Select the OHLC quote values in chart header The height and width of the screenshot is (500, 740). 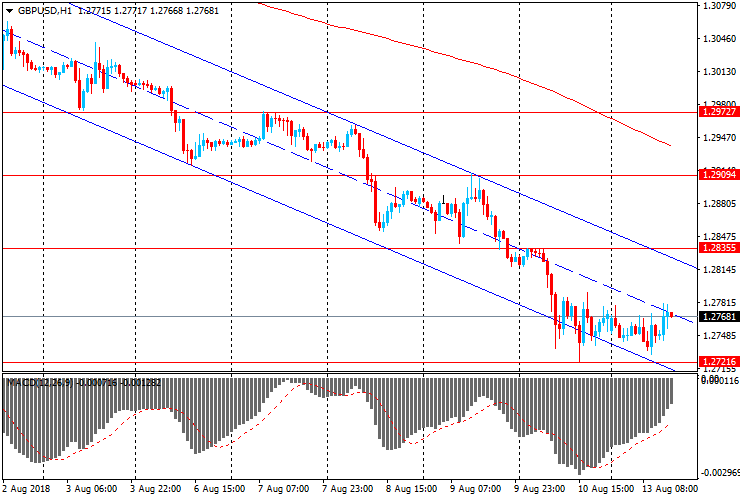[x=148, y=10]
